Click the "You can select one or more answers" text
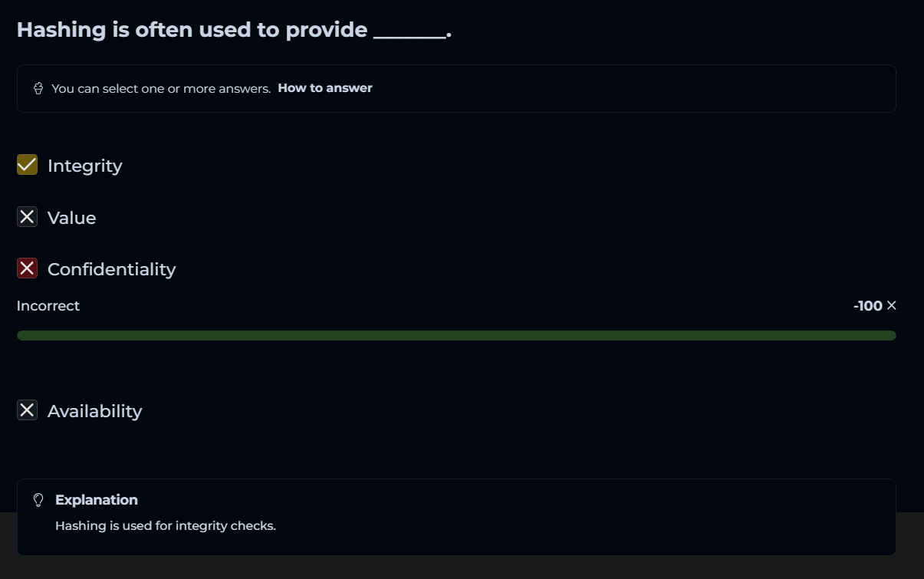924x579 pixels. [161, 88]
